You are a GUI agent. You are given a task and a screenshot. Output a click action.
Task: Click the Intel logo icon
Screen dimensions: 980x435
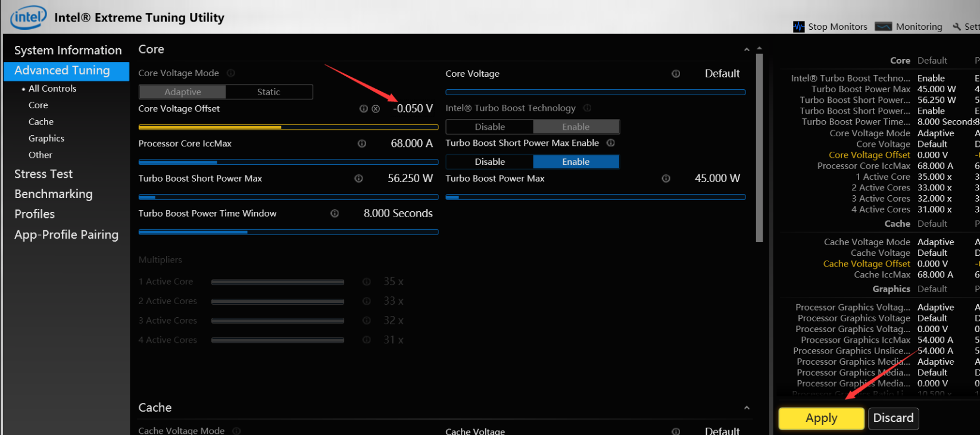coord(28,17)
